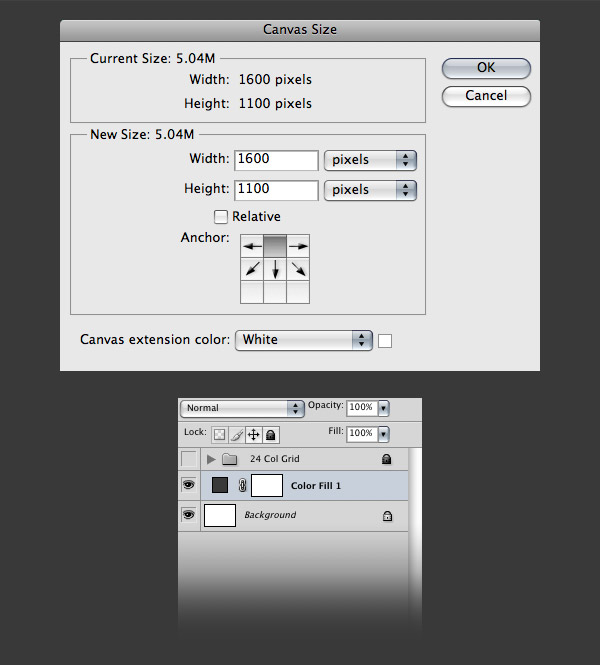600x665 pixels.
Task: Set anchor to bottom-right empty cell
Action: (x=298, y=292)
